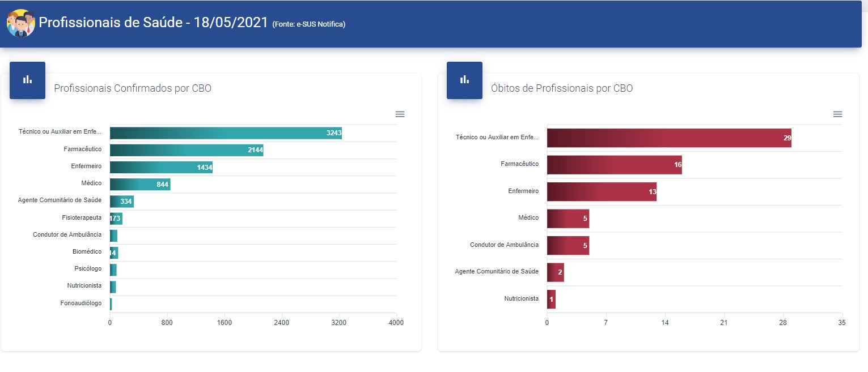868x372 pixels.
Task: Click the health professionals avatar icon
Action: point(21,24)
